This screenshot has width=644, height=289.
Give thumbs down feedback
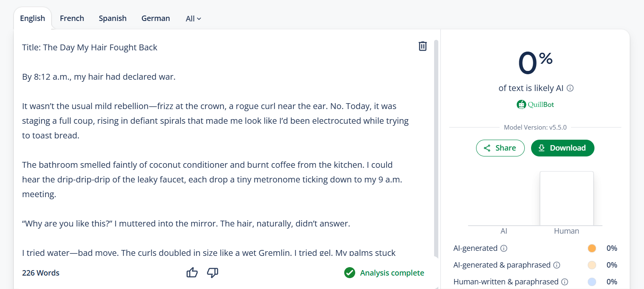[x=213, y=273]
